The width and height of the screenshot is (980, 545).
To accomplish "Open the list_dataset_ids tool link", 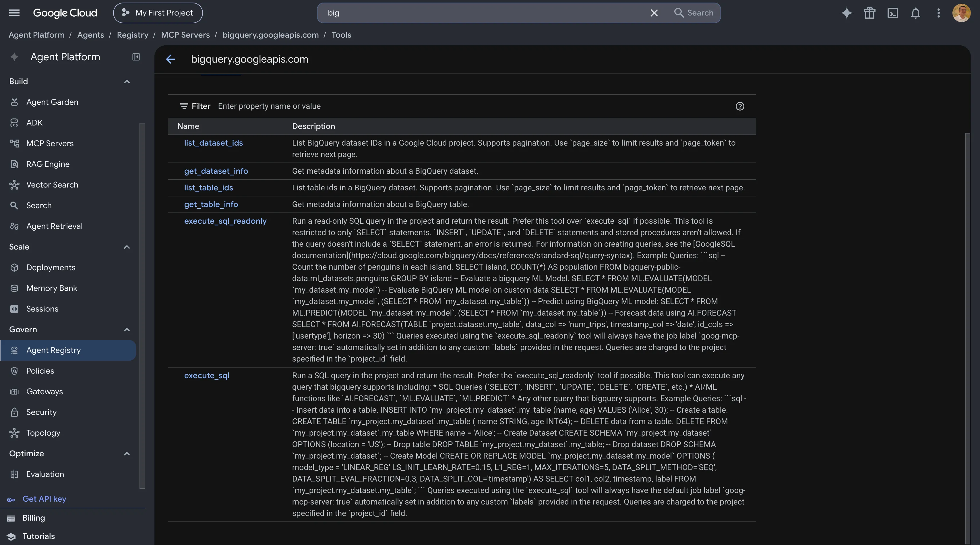I will [213, 143].
